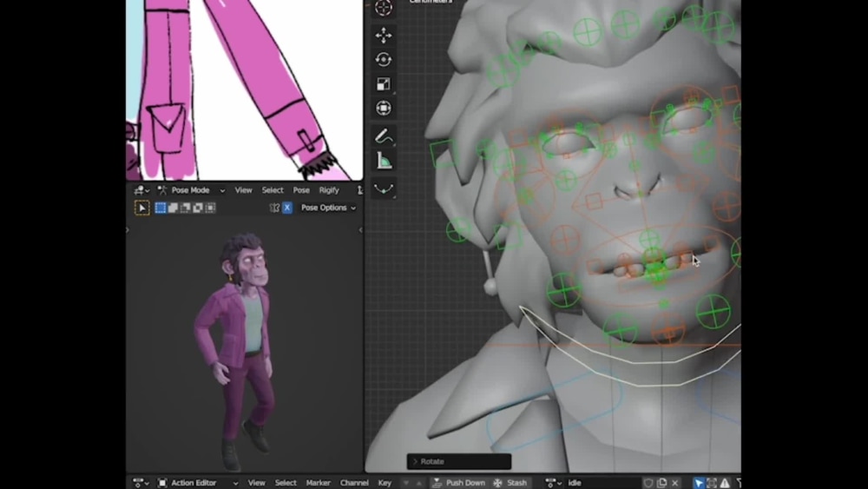Click the Tweak select tool icon
This screenshot has height=489, width=868.
(141, 208)
